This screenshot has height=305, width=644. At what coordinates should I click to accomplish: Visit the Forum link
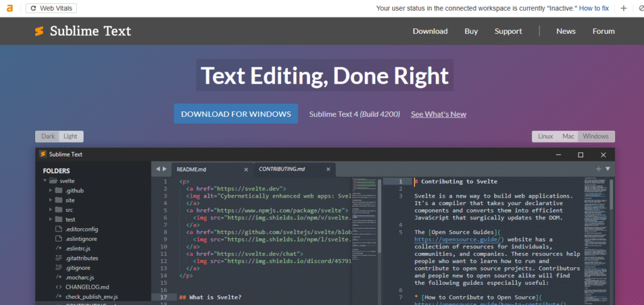point(603,31)
